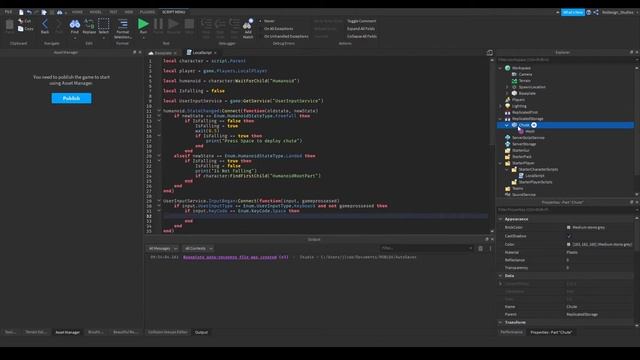This screenshot has width=640, height=360.
Task: Click the Color property swatch
Action: (569, 244)
